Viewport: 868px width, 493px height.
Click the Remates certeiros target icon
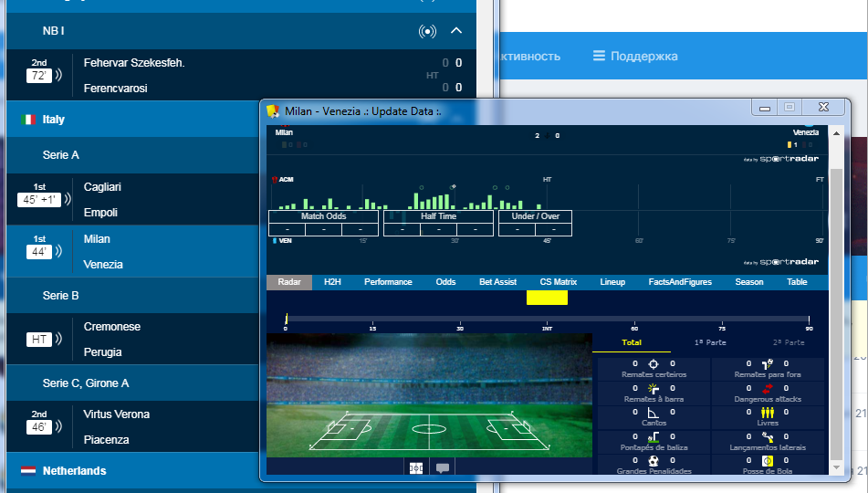click(653, 363)
